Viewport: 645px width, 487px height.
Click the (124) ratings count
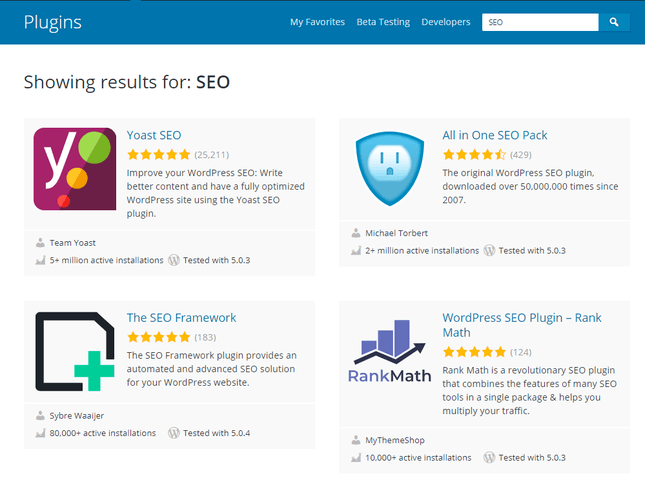[521, 352]
